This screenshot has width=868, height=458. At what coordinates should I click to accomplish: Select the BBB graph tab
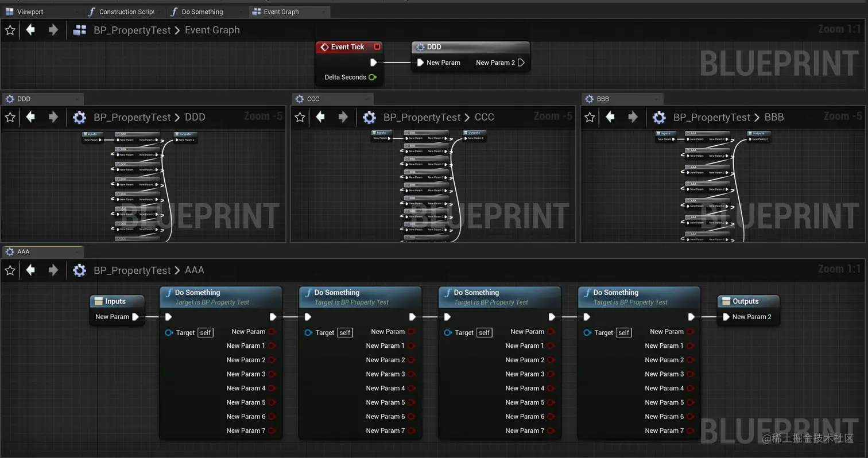click(622, 99)
